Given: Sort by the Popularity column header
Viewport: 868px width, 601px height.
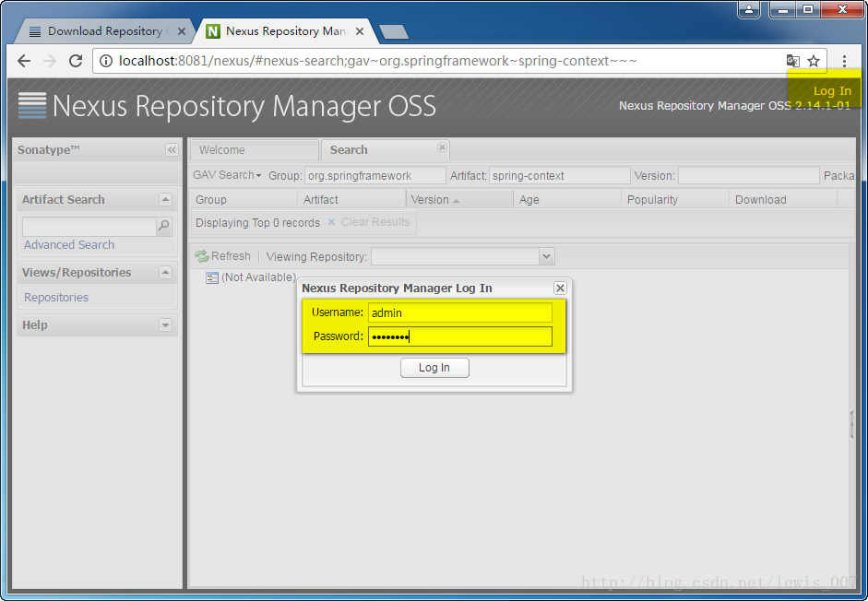Looking at the screenshot, I should pos(675,199).
